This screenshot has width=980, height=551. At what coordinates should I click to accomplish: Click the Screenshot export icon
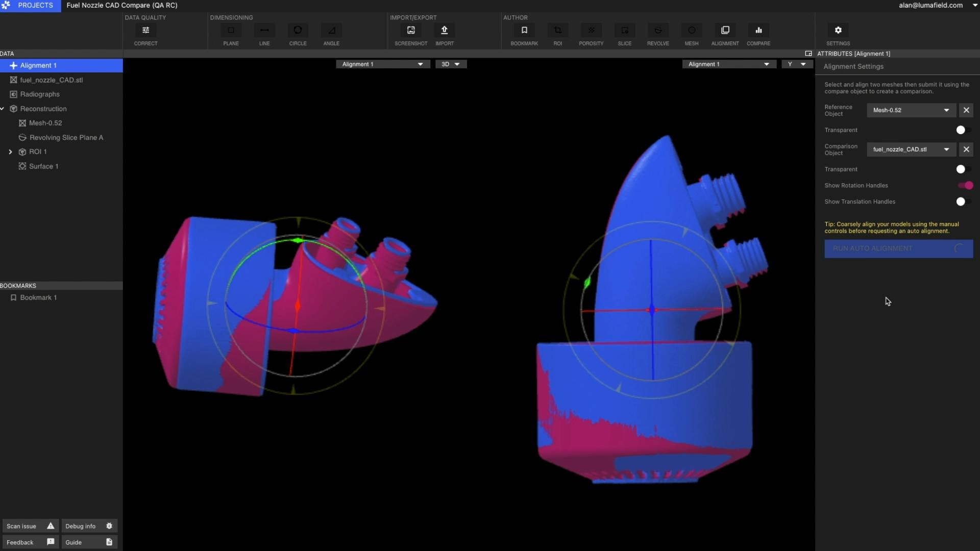coord(411,31)
